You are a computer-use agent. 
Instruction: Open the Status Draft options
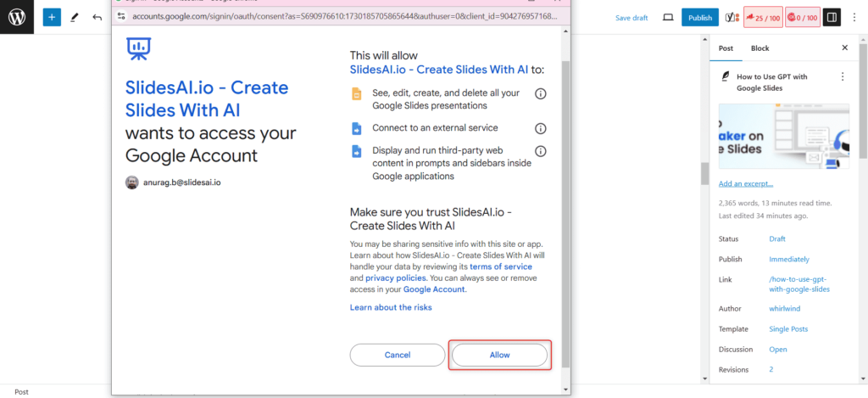tap(776, 239)
